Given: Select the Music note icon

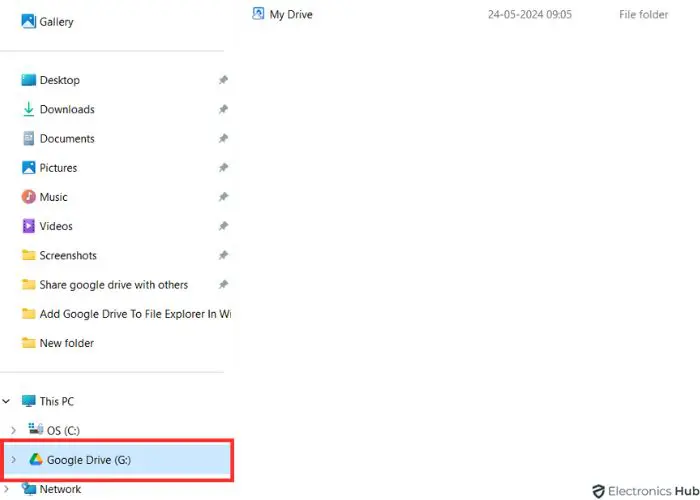Looking at the screenshot, I should pos(29,197).
